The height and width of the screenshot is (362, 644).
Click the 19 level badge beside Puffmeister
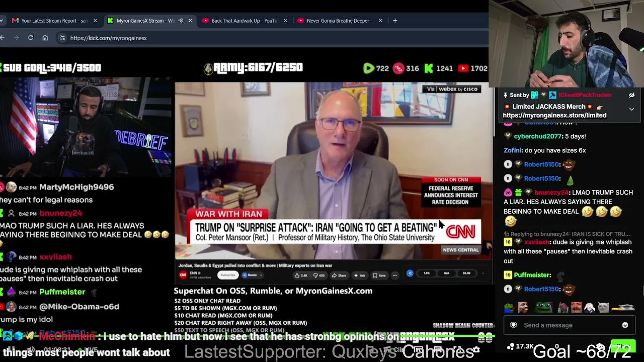pos(508,275)
